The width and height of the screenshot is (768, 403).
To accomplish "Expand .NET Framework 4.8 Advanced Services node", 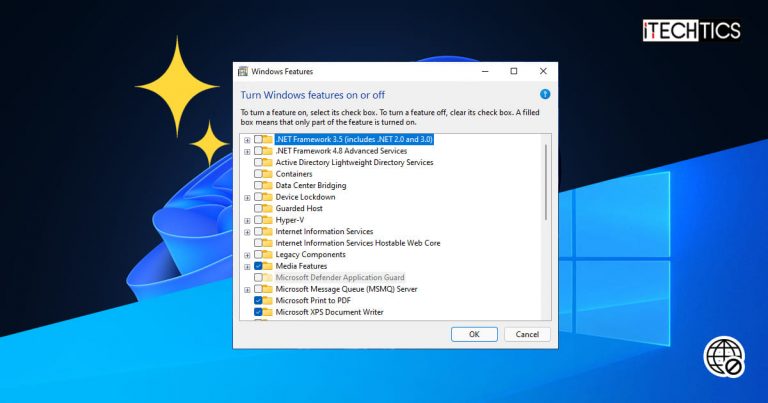I will point(247,152).
